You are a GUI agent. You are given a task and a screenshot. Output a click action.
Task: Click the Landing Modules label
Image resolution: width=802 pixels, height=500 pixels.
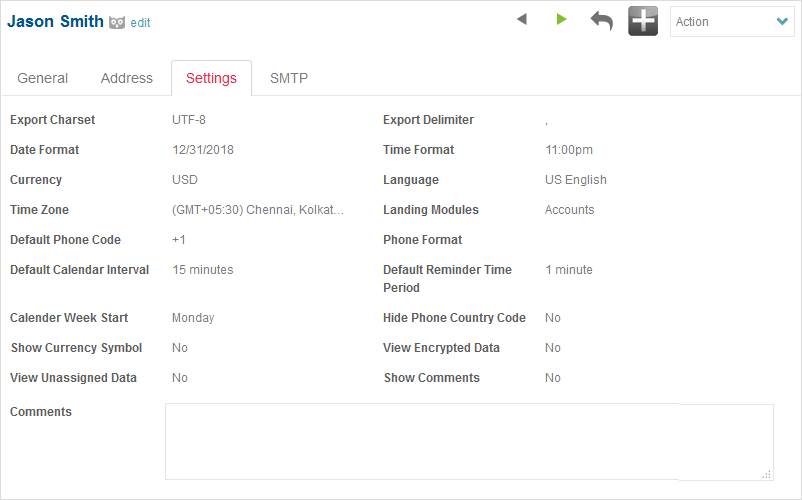click(x=431, y=210)
